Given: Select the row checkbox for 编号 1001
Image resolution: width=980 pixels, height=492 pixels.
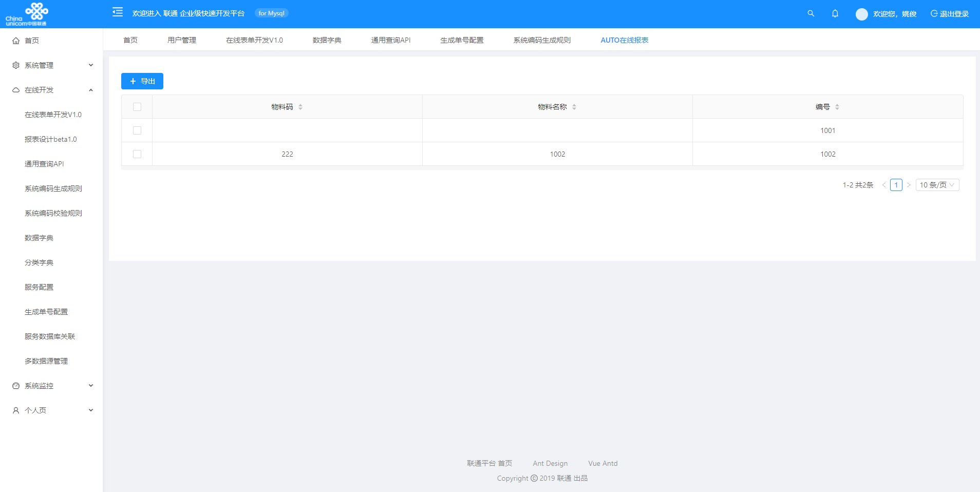Looking at the screenshot, I should pos(137,130).
